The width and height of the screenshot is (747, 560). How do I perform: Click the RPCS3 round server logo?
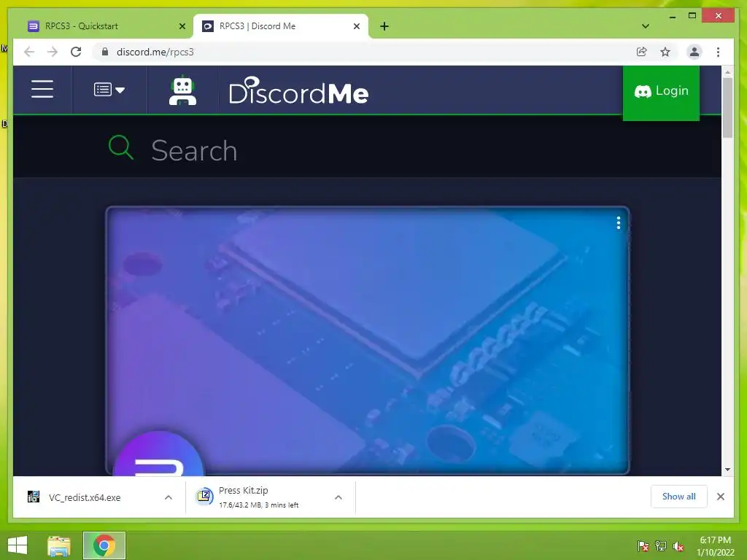(x=159, y=454)
